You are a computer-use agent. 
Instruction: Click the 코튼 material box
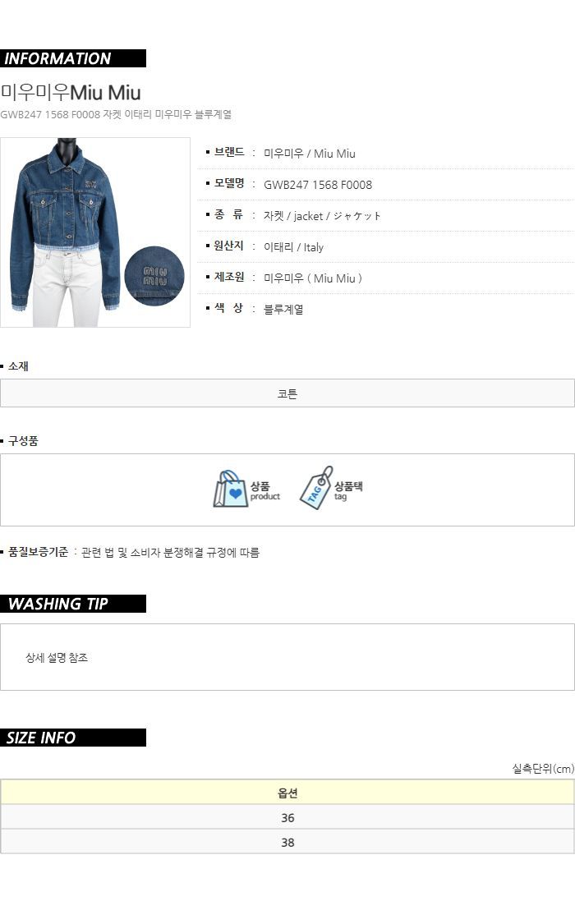point(287,393)
